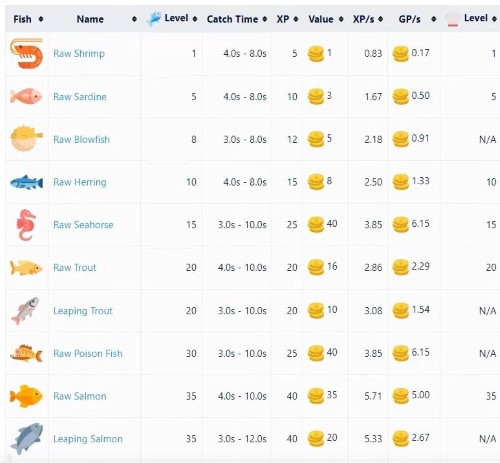Click the Leaping Salmon fish icon

coord(27,439)
